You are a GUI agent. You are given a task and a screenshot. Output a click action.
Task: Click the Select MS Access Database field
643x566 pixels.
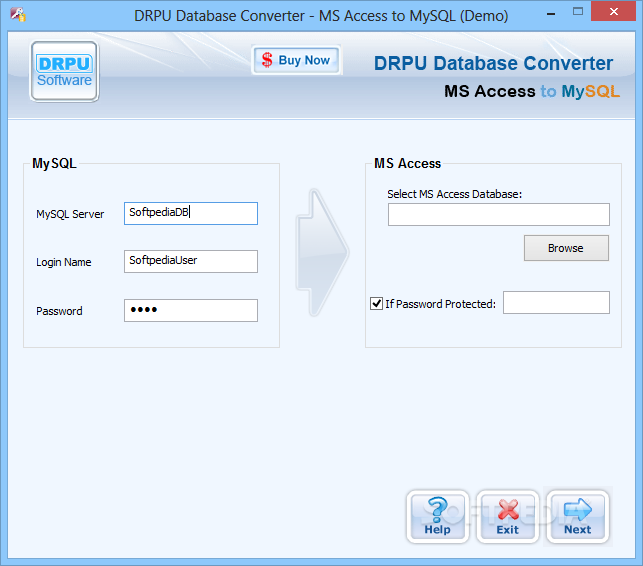499,214
